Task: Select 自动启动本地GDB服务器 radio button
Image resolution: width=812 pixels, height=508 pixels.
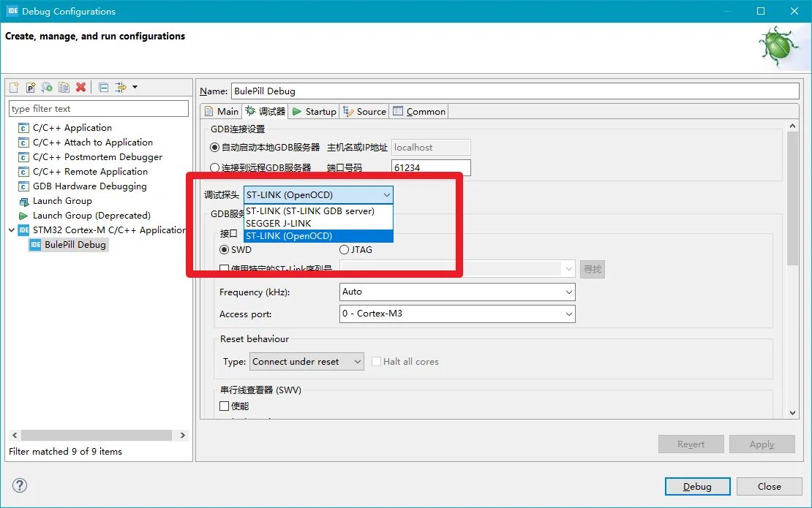Action: pyautogui.click(x=214, y=148)
